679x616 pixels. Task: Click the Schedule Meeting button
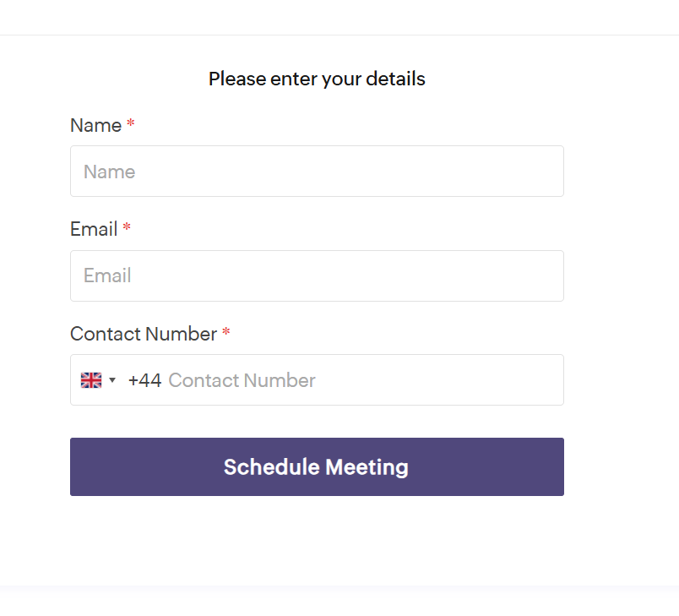317,467
